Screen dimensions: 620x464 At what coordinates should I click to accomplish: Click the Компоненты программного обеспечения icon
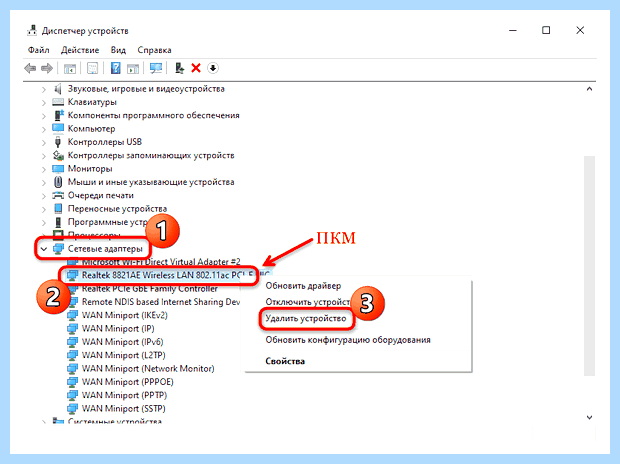[x=58, y=116]
